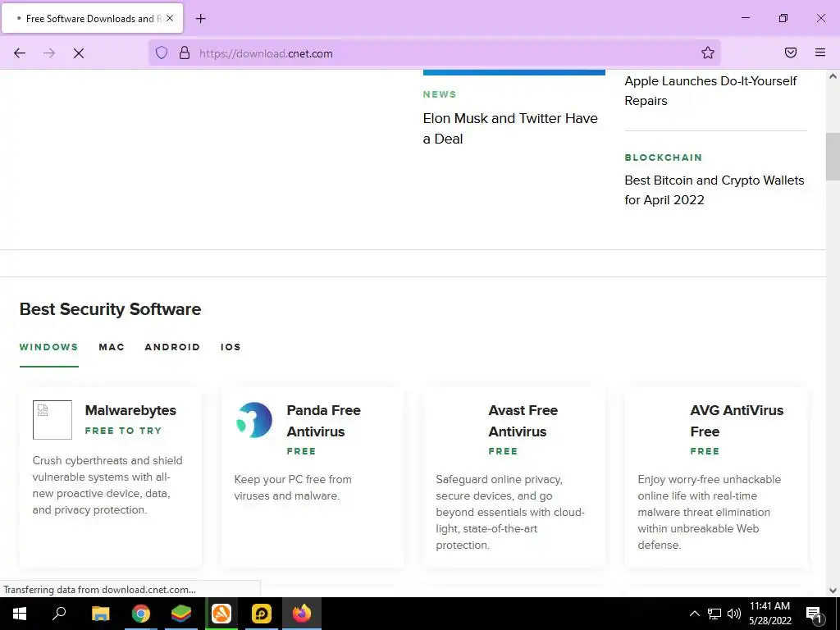Viewport: 840px width, 630px height.
Task: Open the Windows Start menu
Action: 20,614
